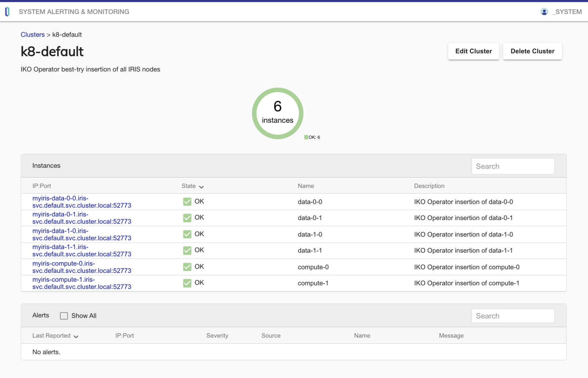588x378 pixels.
Task: Sort alerts by Last Reported arrow
Action: 76,336
